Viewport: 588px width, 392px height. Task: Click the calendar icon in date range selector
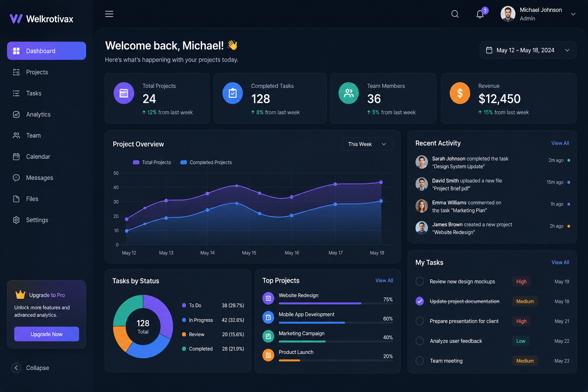489,50
